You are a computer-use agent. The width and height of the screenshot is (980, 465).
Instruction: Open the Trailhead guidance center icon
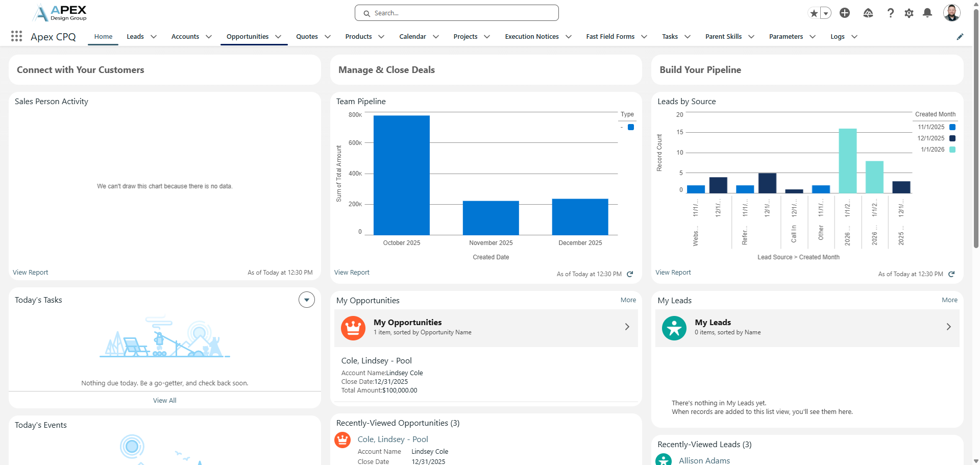(868, 13)
